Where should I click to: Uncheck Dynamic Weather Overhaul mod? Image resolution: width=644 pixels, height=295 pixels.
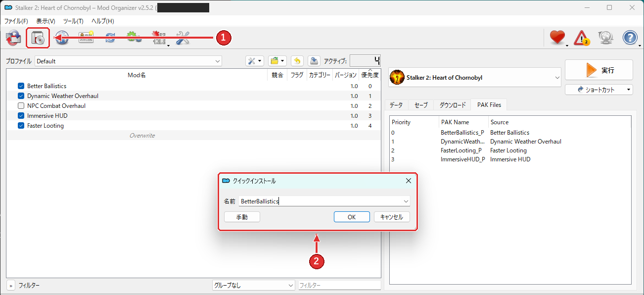click(21, 96)
